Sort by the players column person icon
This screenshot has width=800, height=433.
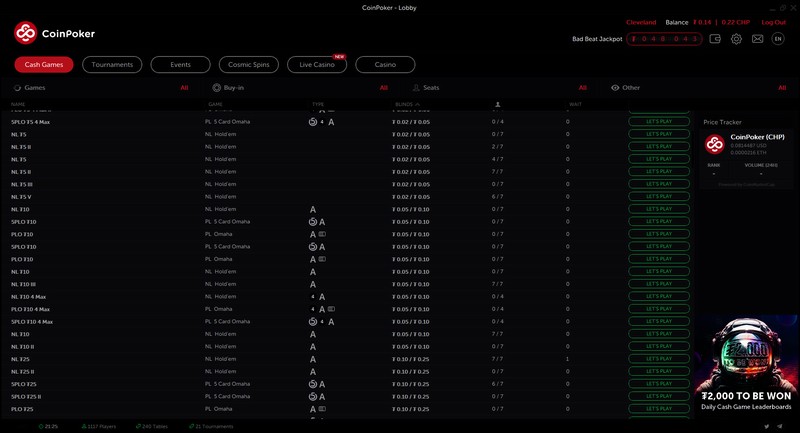point(497,105)
